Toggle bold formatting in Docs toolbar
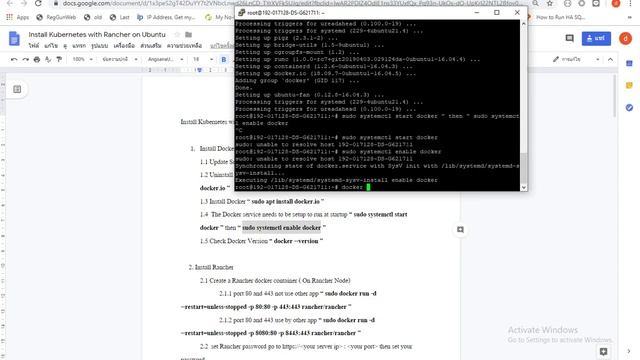 point(224,60)
